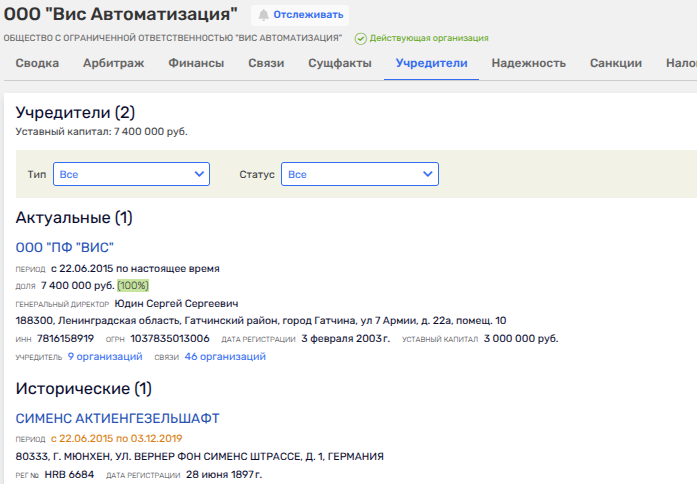Click the Исторические (1) section heading

83,388
